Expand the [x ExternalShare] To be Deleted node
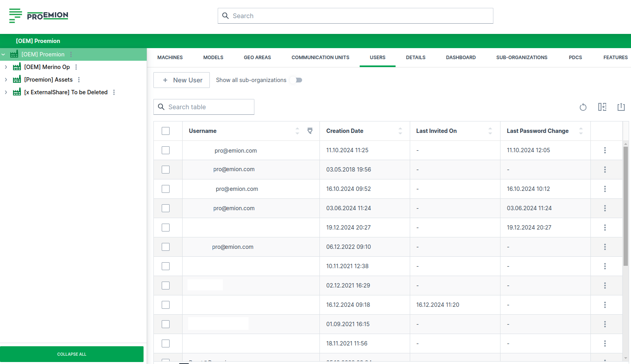This screenshot has height=364, width=631. (6, 92)
